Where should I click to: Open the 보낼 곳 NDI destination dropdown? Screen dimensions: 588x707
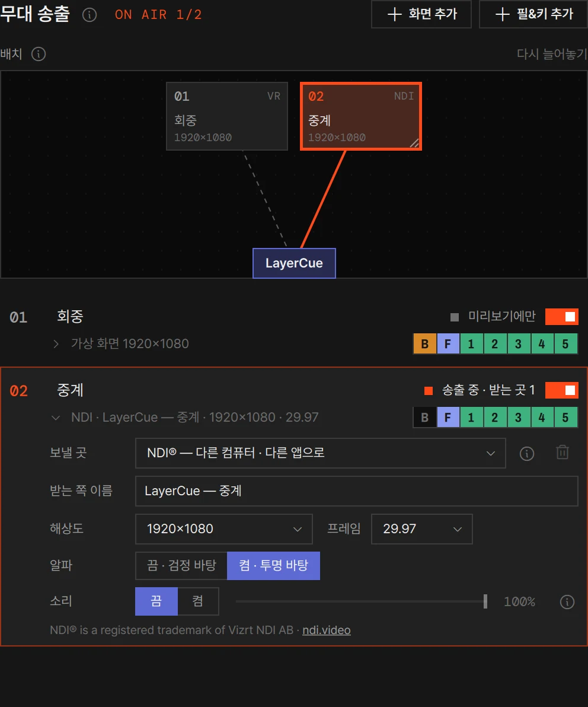pyautogui.click(x=320, y=453)
